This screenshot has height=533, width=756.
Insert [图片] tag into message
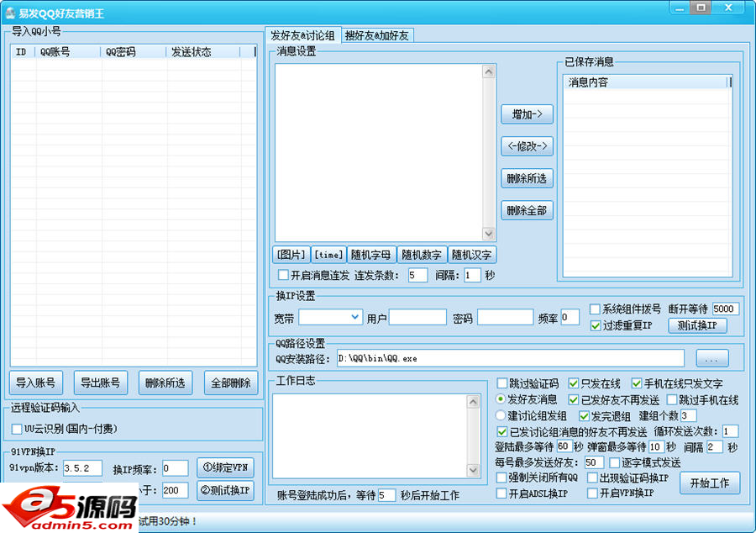pyautogui.click(x=291, y=255)
